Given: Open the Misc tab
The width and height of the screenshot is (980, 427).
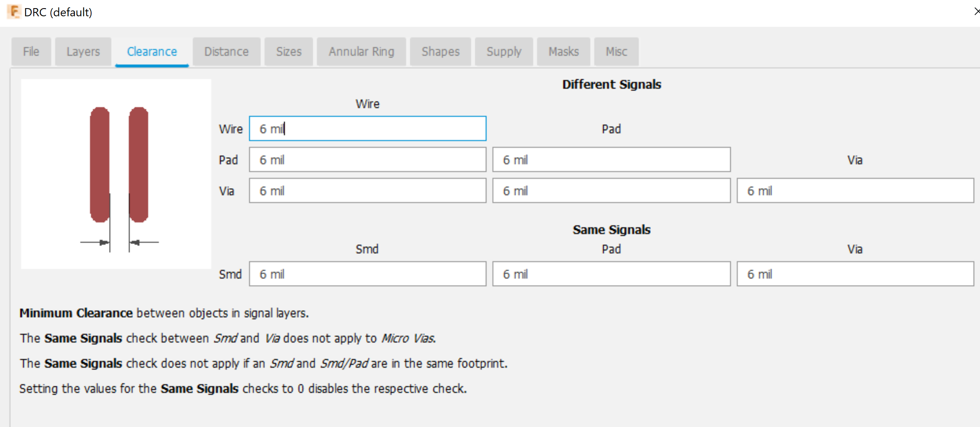Looking at the screenshot, I should click(616, 52).
